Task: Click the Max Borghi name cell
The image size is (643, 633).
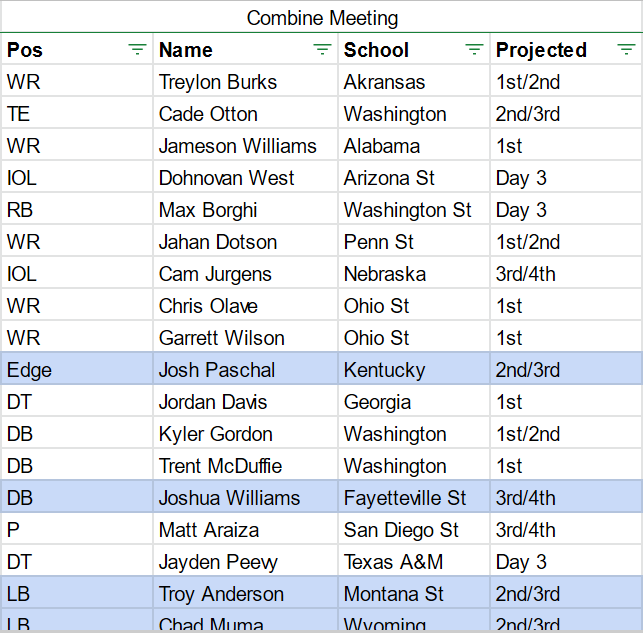Action: click(245, 209)
